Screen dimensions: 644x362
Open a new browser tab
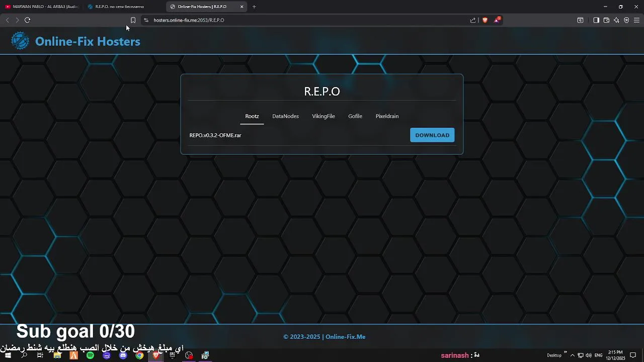254,7
